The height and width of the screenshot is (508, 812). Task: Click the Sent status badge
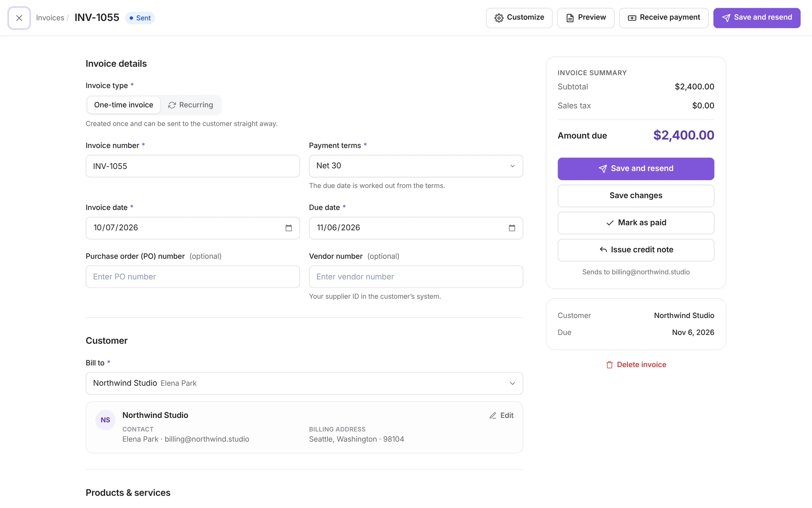coord(140,18)
